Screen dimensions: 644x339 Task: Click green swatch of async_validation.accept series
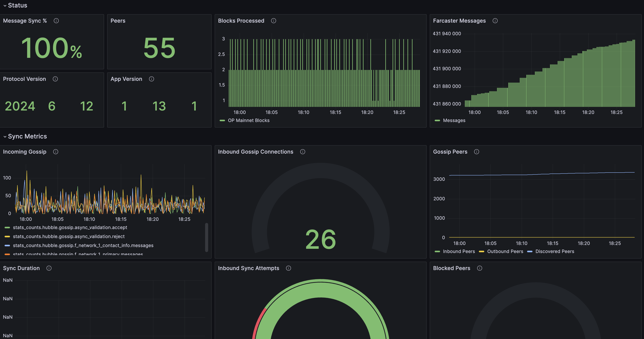click(x=7, y=228)
